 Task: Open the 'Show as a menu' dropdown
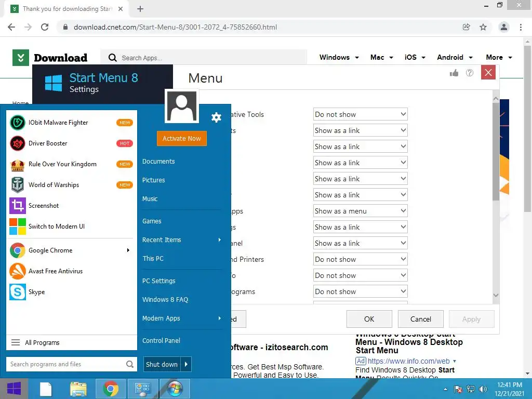point(361,211)
